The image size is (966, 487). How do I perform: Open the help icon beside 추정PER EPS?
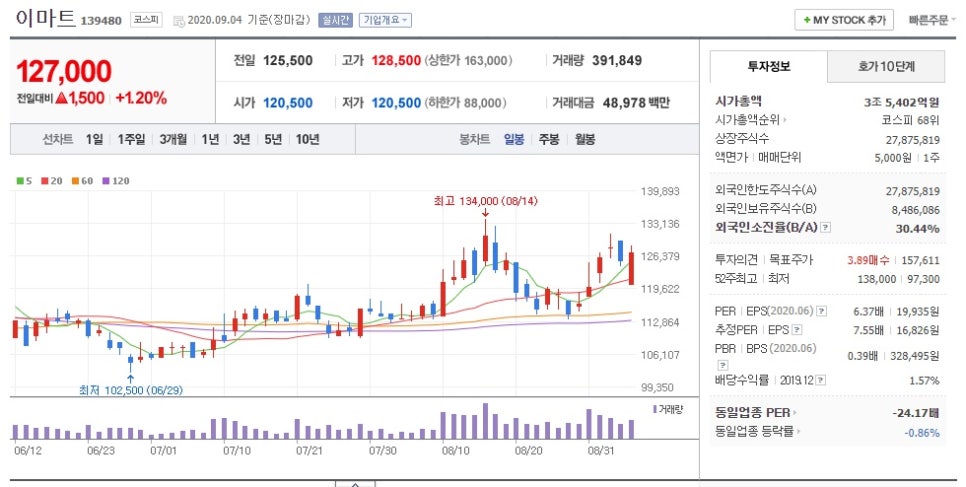point(797,330)
